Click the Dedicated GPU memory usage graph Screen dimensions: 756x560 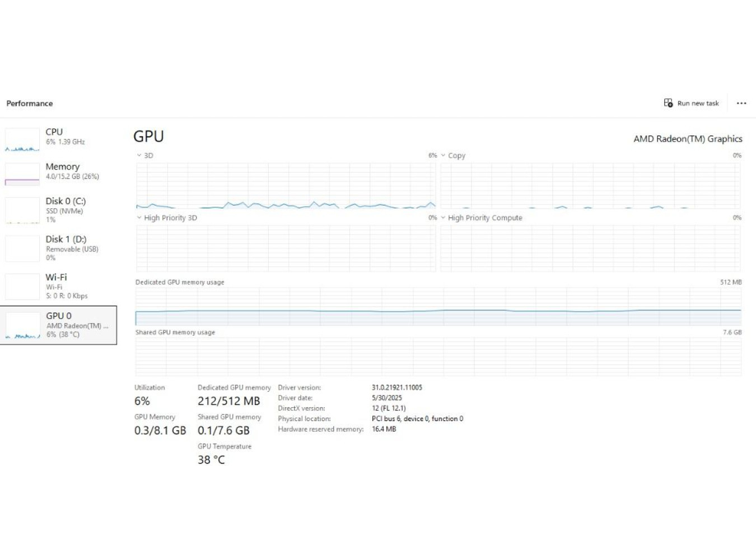438,306
